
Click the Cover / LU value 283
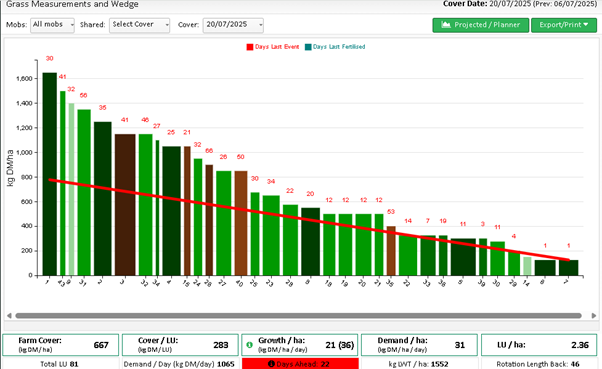tap(221, 345)
